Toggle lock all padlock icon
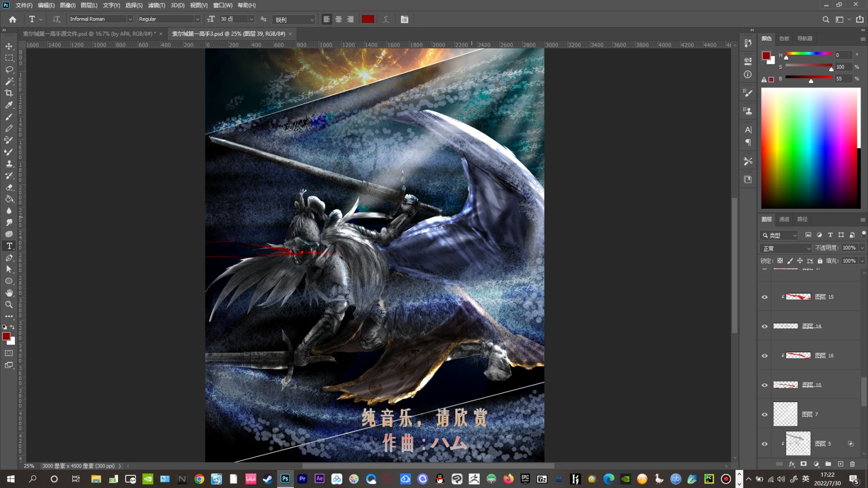 click(820, 261)
